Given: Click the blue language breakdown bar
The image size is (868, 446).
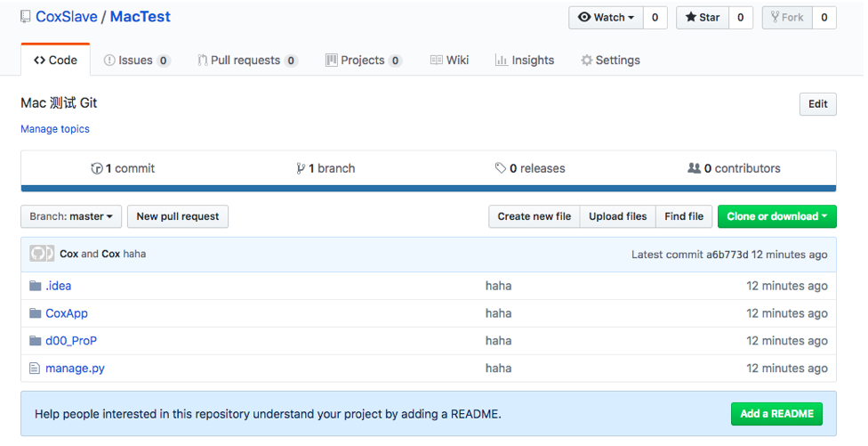Looking at the screenshot, I should pyautogui.click(x=429, y=189).
